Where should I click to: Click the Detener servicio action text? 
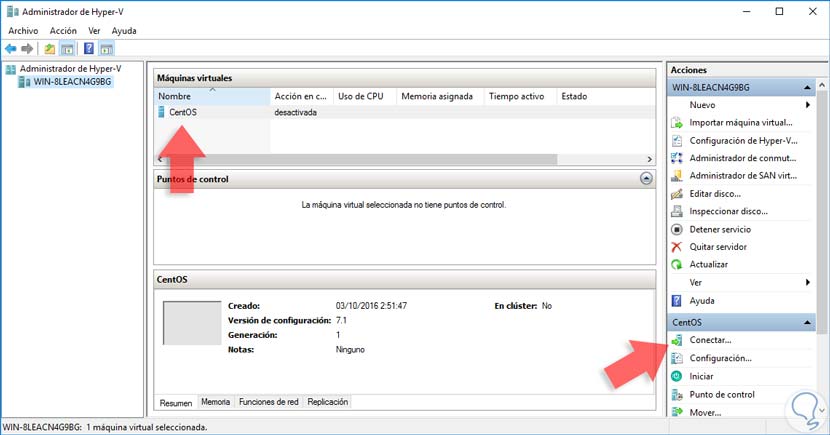pyautogui.click(x=720, y=229)
